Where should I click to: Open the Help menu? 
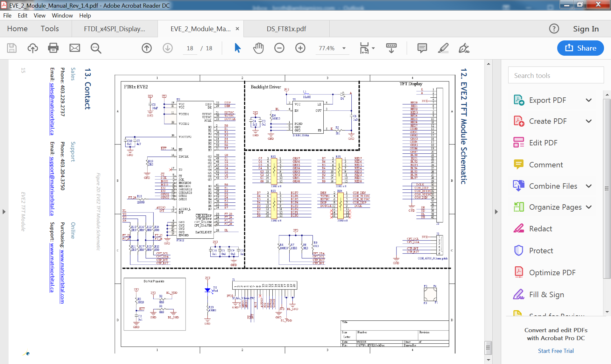(85, 15)
